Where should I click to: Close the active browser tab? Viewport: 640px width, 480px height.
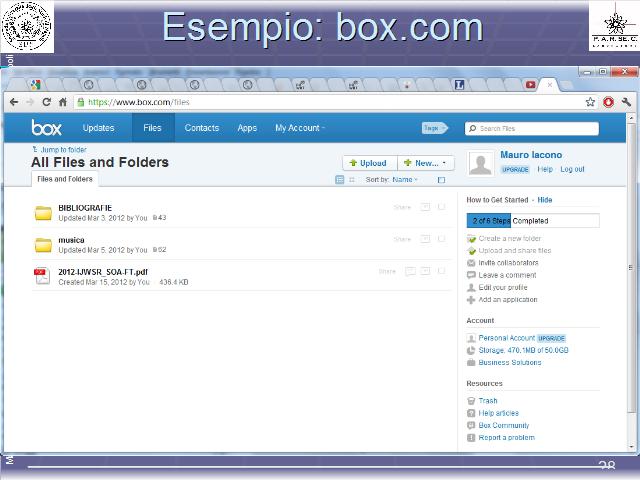tap(550, 85)
